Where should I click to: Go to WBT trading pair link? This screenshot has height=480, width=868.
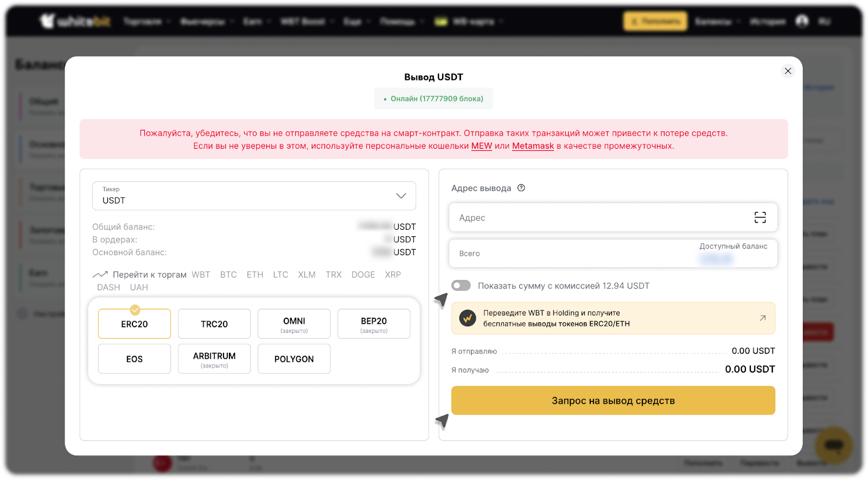tap(201, 275)
